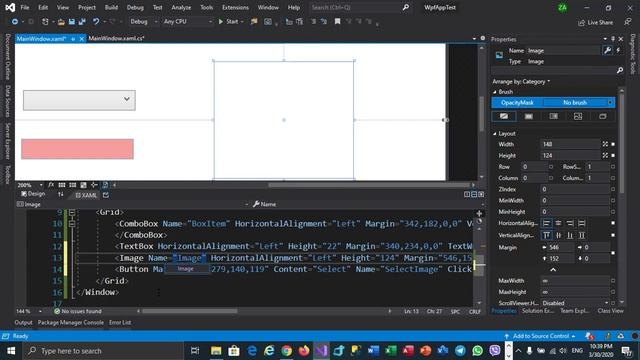This screenshot has height=360, width=640.
Task: Click the Visual Studio taskbar icon
Action: 321,351
